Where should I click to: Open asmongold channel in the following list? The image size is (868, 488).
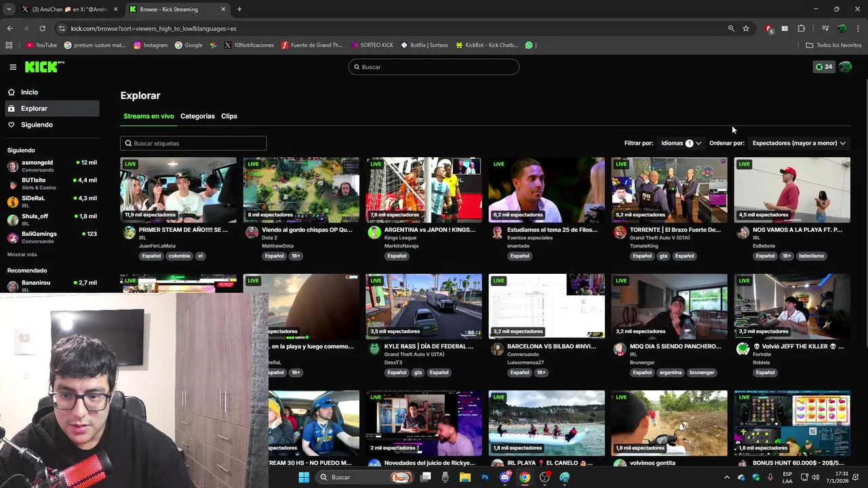pyautogui.click(x=52, y=166)
